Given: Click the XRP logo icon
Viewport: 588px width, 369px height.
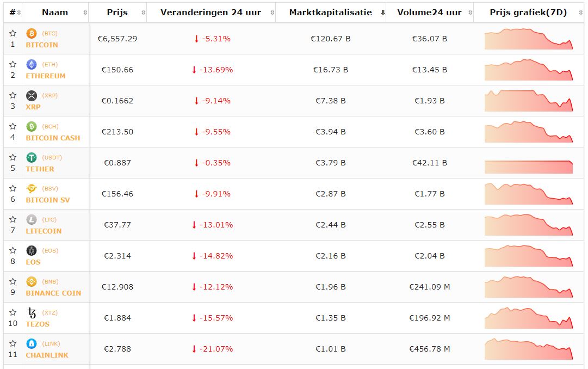Looking at the screenshot, I should click(32, 96).
